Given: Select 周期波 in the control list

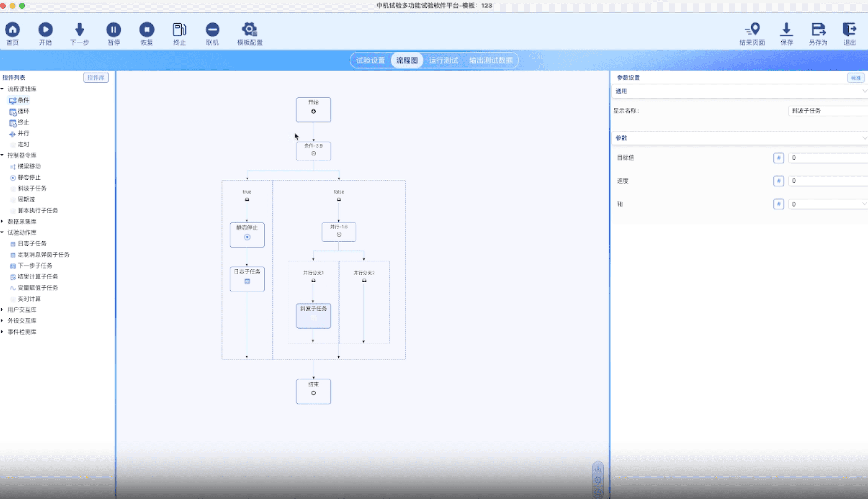Looking at the screenshot, I should pos(26,199).
